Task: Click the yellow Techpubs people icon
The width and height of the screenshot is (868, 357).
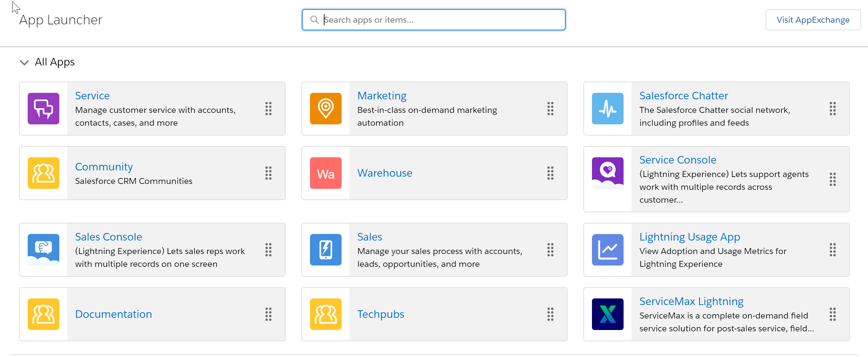Action: coord(325,314)
